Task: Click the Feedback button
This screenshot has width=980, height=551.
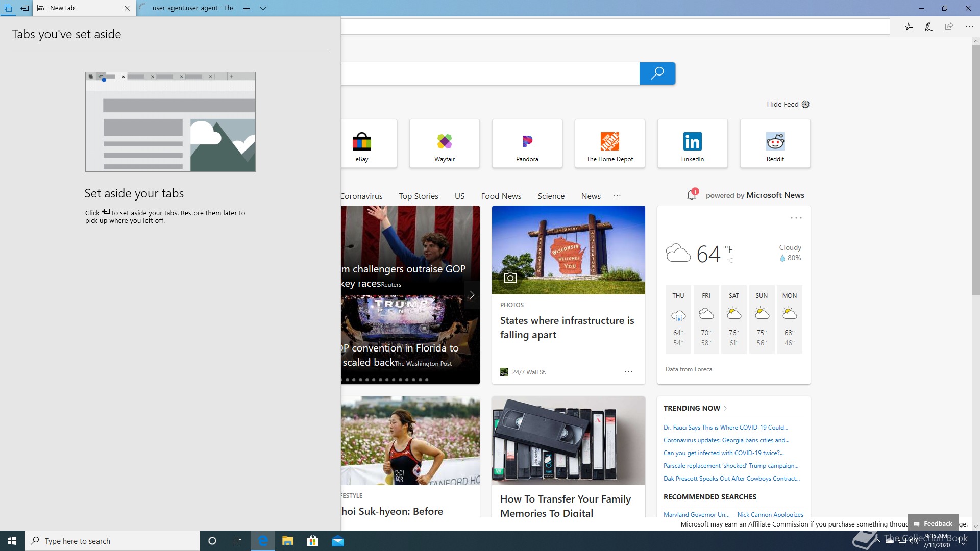Action: click(x=934, y=523)
